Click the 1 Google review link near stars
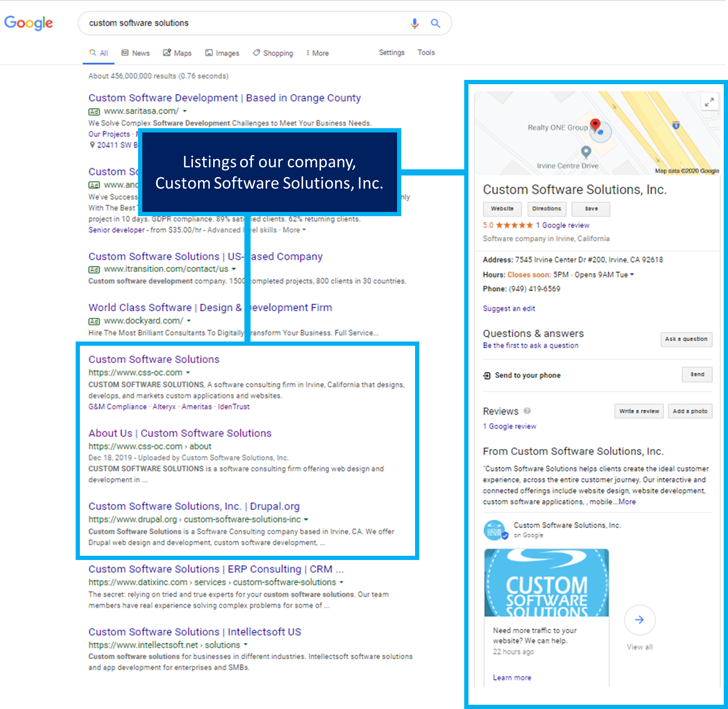The image size is (728, 709). [x=563, y=225]
